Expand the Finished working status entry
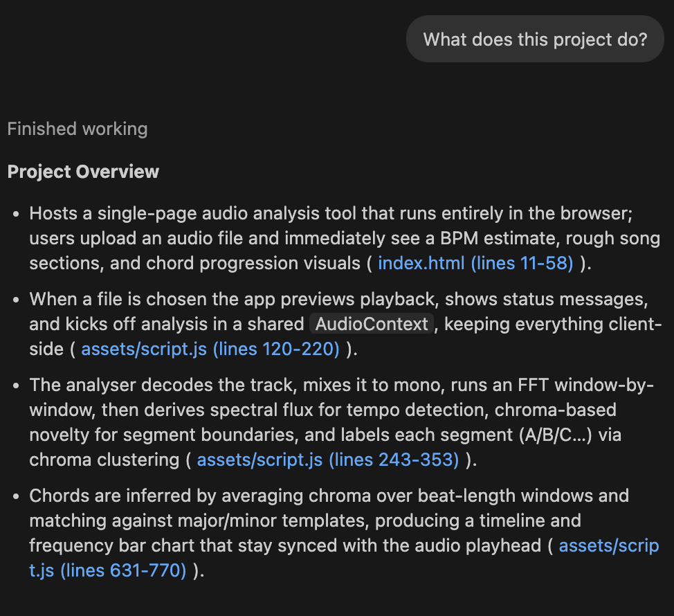The image size is (674, 616). point(78,129)
